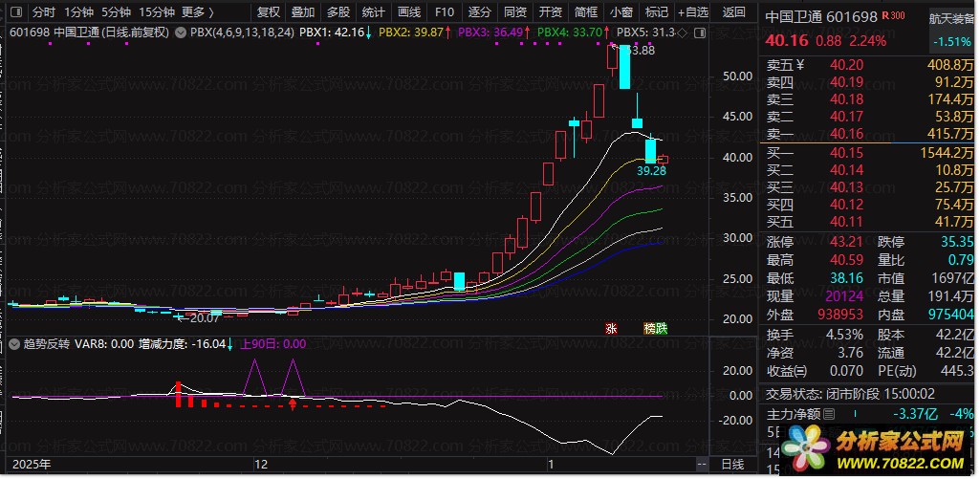Select the 买一 price 40.15

[x=847, y=153]
